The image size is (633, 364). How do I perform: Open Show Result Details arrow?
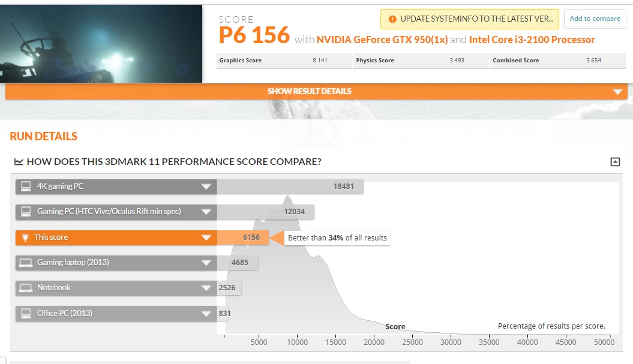click(x=617, y=92)
